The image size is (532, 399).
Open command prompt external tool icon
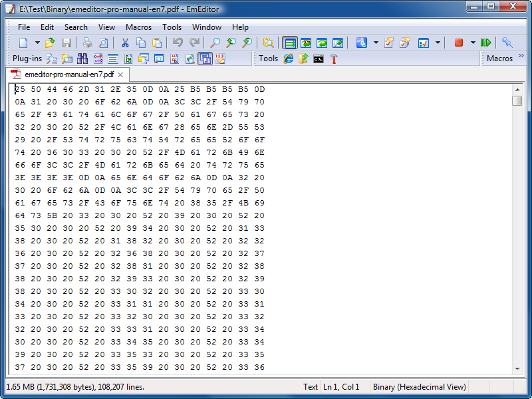tap(319, 59)
